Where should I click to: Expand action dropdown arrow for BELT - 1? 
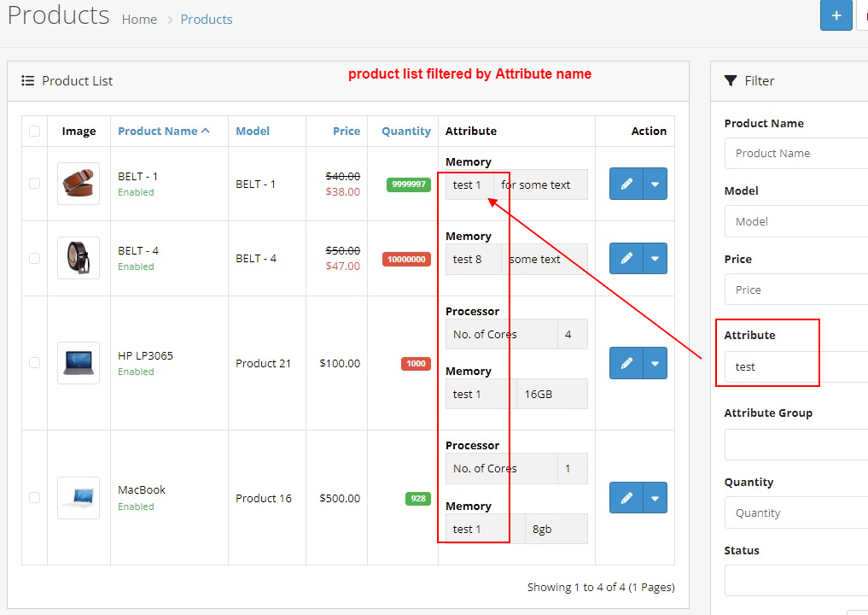click(655, 184)
